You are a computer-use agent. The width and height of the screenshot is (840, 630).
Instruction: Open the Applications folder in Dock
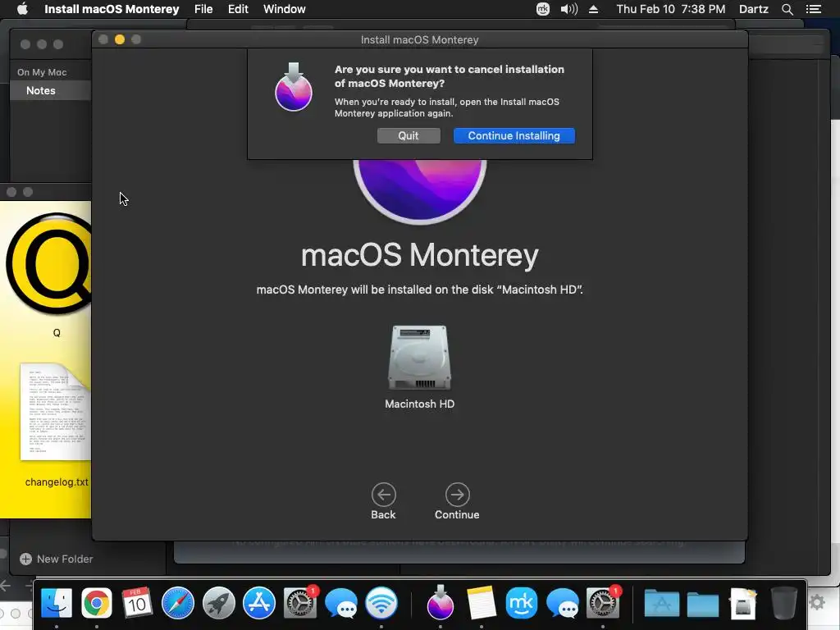(x=662, y=603)
